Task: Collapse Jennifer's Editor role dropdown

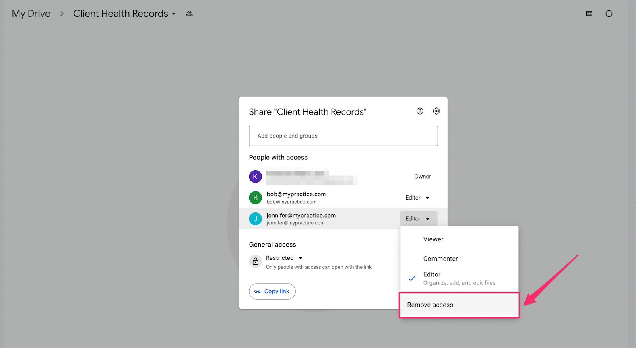Action: click(x=419, y=218)
